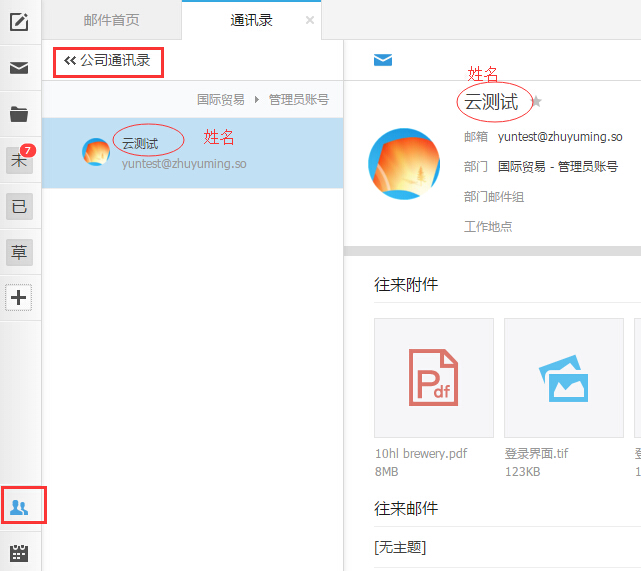
Task: Open the calendar icon at bottom
Action: 19,552
